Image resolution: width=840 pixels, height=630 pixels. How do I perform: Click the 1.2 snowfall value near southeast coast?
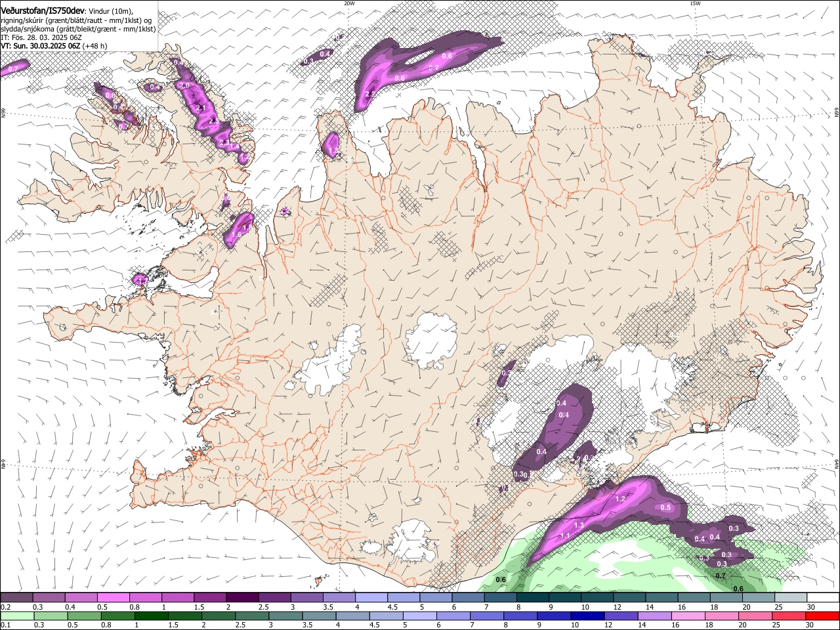tap(620, 499)
